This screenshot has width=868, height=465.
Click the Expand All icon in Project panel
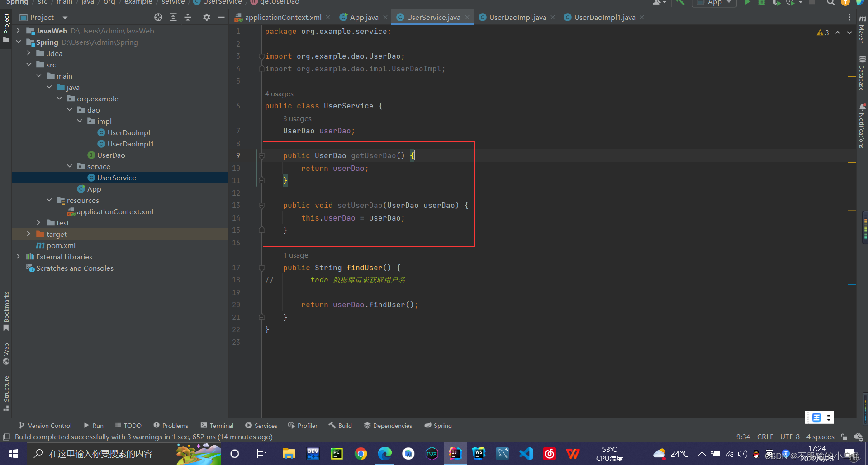[x=173, y=17]
